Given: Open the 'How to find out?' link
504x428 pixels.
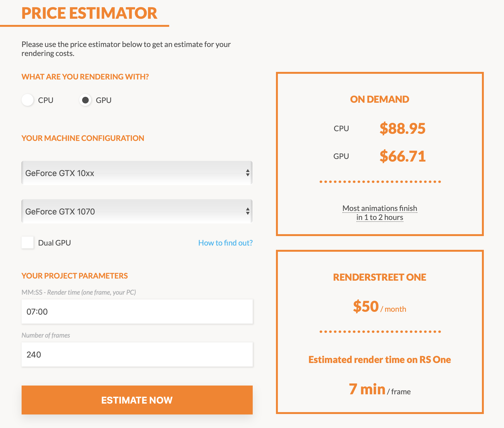Looking at the screenshot, I should coord(225,243).
